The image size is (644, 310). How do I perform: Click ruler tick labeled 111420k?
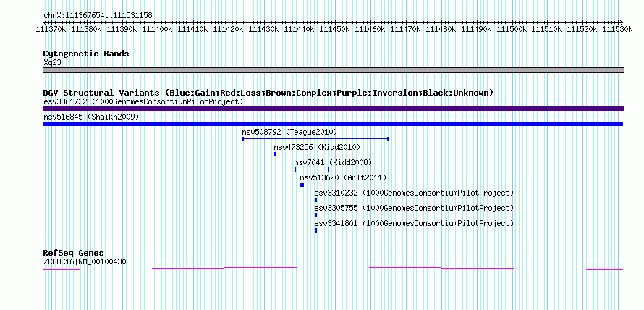tap(228, 29)
